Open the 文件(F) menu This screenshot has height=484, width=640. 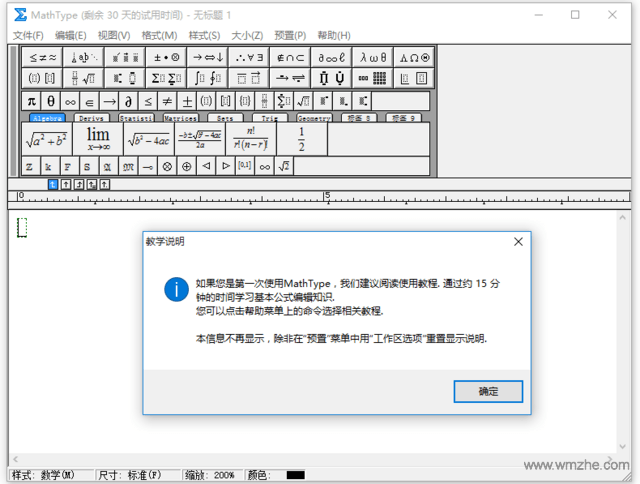(x=28, y=36)
